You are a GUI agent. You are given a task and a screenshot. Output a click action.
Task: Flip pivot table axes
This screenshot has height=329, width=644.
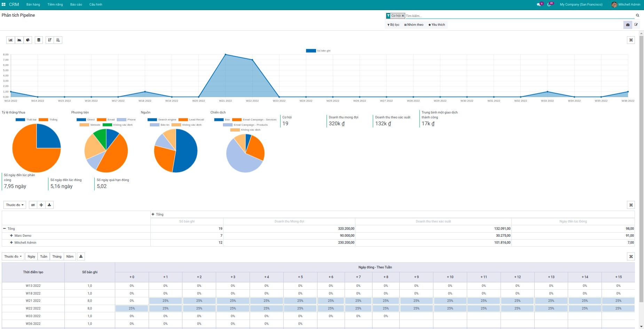point(33,205)
